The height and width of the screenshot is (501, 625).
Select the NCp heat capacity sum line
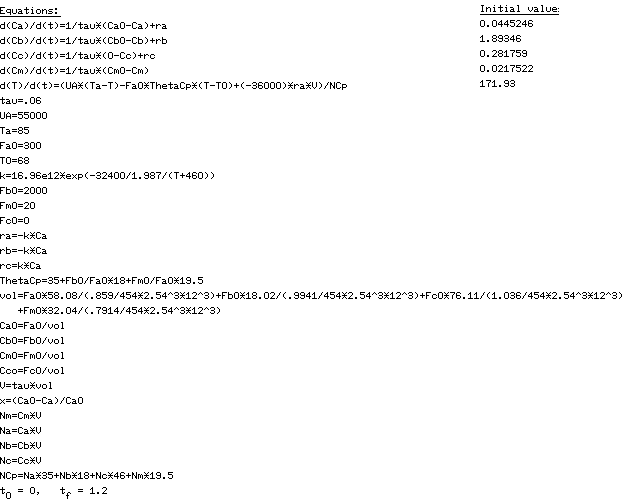[86, 475]
